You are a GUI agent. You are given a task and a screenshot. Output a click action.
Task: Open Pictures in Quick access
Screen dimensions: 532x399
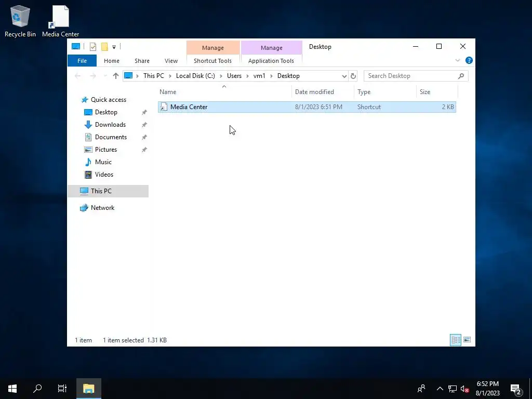coord(106,150)
